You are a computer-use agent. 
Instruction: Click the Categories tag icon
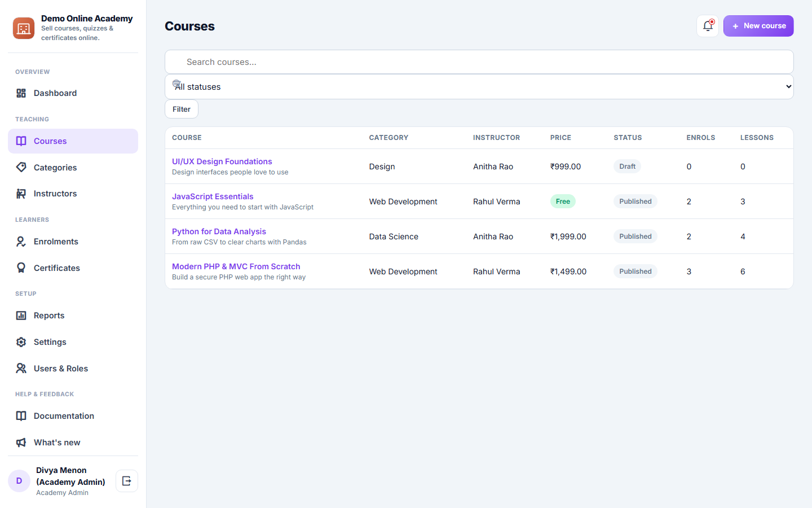(x=21, y=168)
